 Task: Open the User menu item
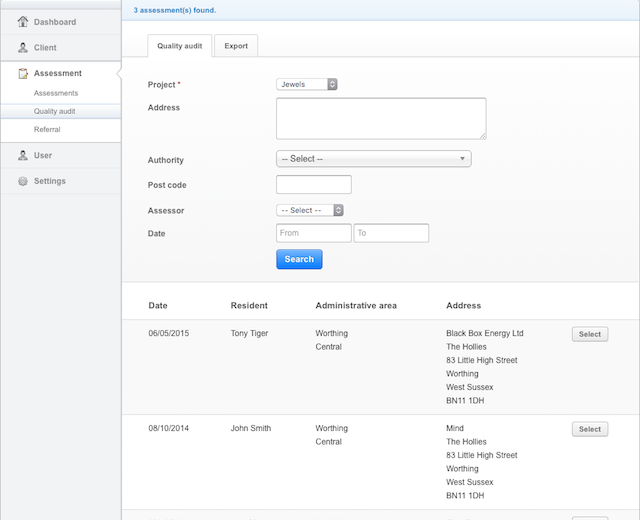point(61,156)
